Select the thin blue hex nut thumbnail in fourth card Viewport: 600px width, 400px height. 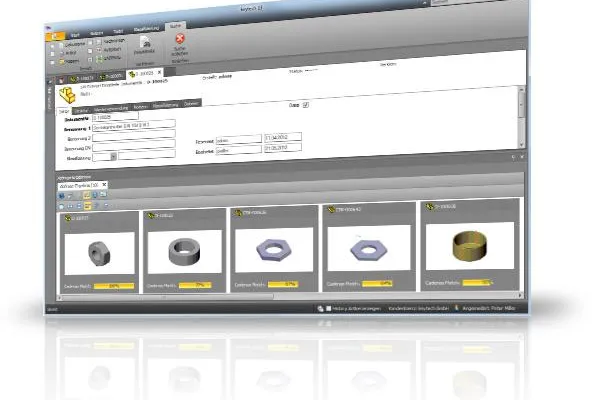pos(369,248)
